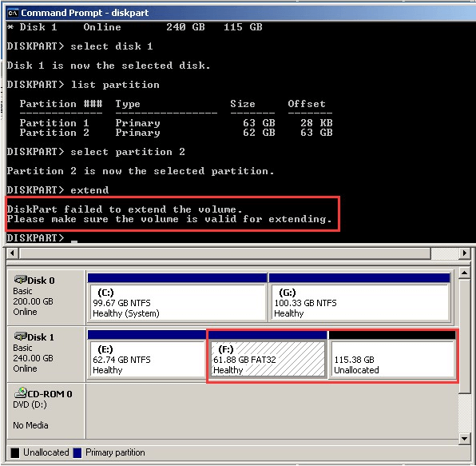This screenshot has width=476, height=466.
Task: Click the 'DISKPART> extend' command line
Action: click(58, 190)
